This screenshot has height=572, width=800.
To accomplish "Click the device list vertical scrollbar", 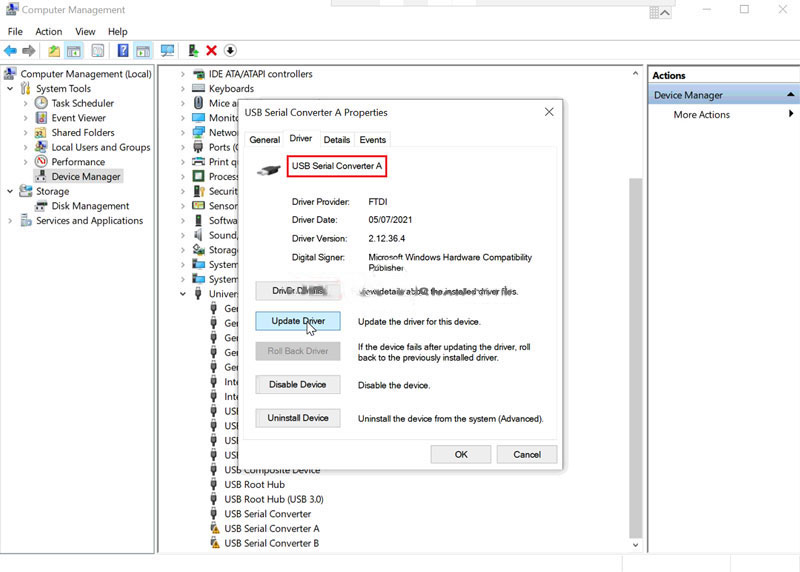I will click(x=635, y=357).
